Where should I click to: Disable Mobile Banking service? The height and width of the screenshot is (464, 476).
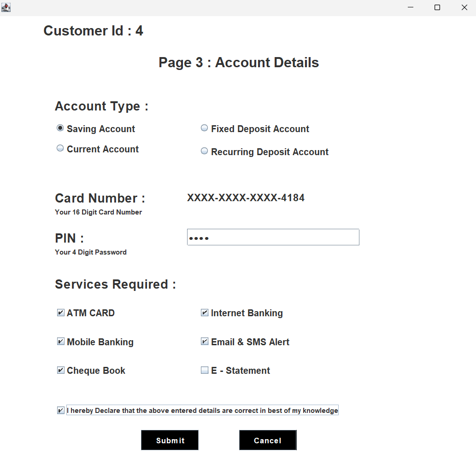(60, 341)
